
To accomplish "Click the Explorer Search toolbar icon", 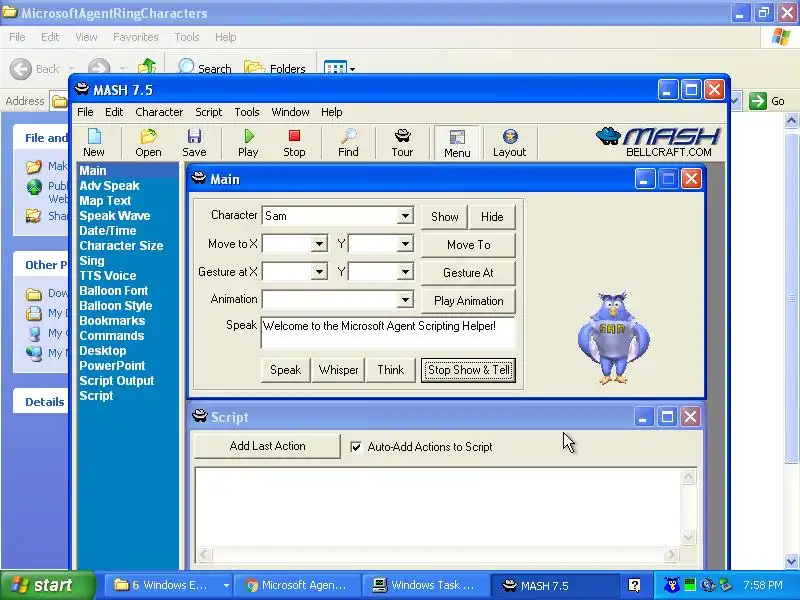I will (204, 67).
